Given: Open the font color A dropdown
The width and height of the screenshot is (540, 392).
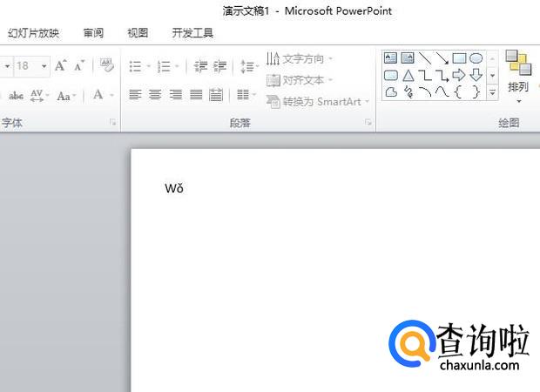Looking at the screenshot, I should click(111, 95).
